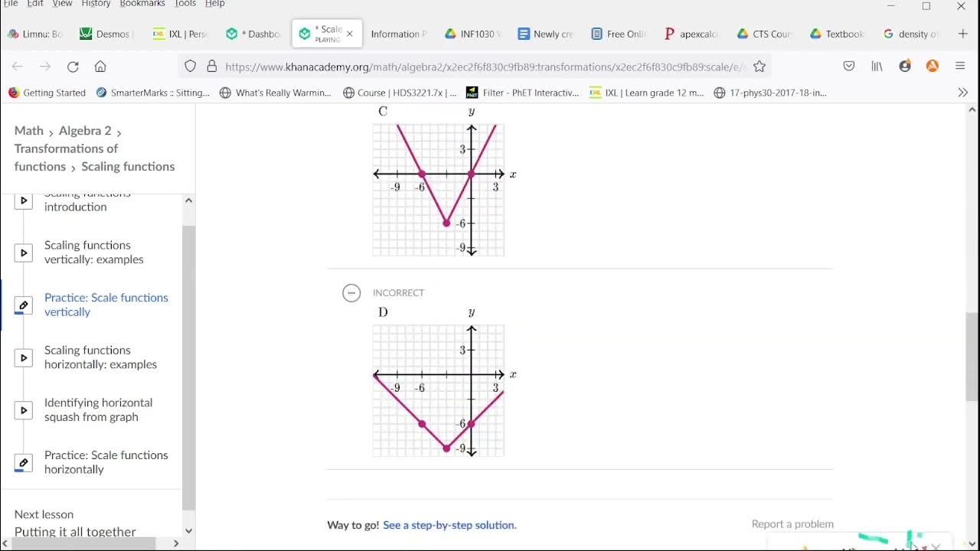Click pencil icon for Scale functions horizontally
Viewport: 980px width, 551px height.
24,462
